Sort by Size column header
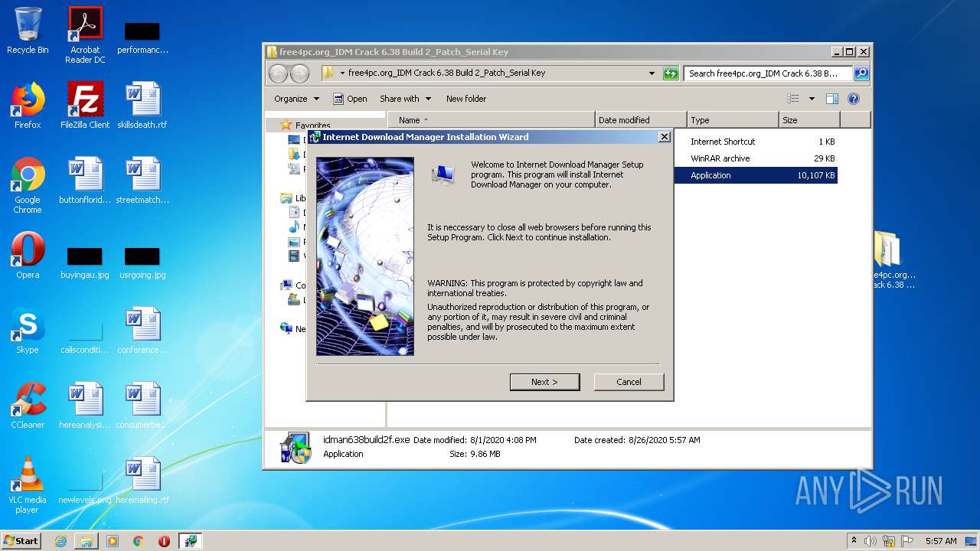Screen dimensions: 980x551 pyautogui.click(x=809, y=120)
